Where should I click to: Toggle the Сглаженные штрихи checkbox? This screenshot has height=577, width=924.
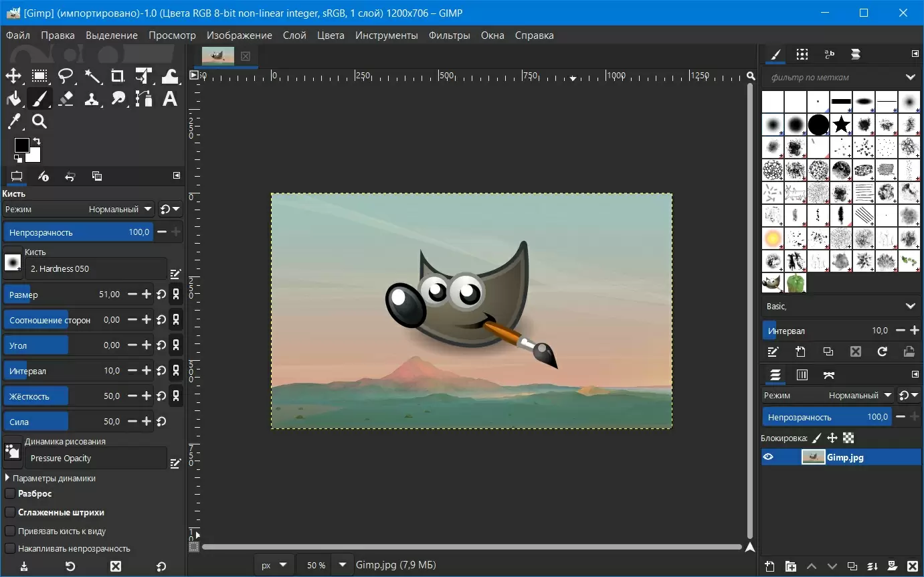tap(10, 512)
